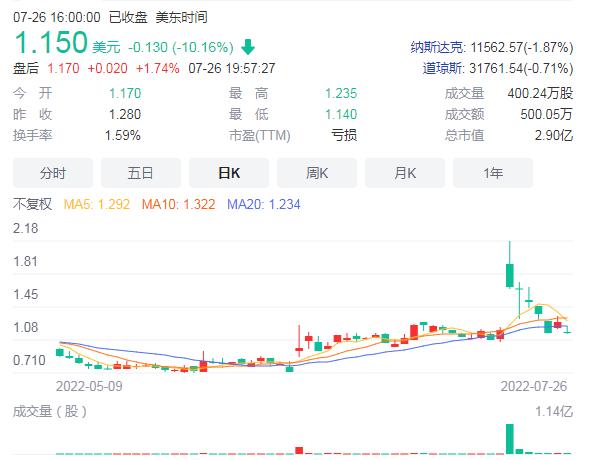Select the 月K monthly tab
Viewport: 594px width, 460px height.
tap(405, 173)
